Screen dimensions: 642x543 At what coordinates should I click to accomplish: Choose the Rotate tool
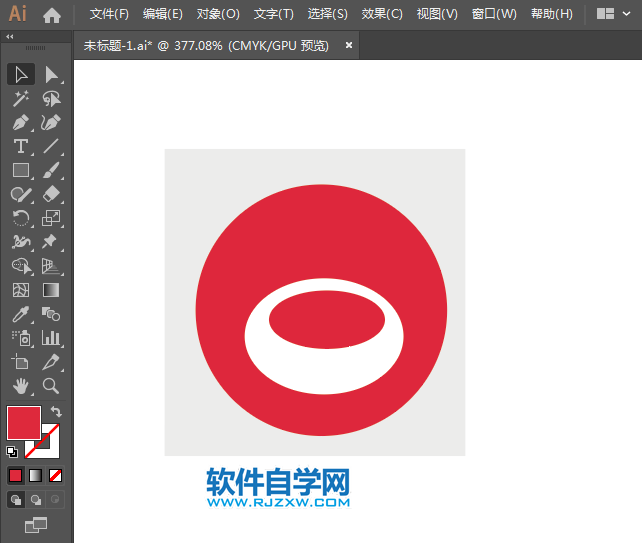[21, 218]
